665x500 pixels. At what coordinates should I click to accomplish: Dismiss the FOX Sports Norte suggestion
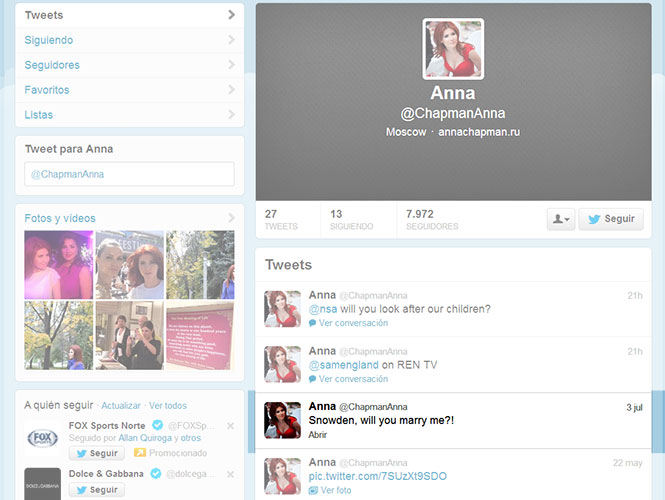point(230,425)
